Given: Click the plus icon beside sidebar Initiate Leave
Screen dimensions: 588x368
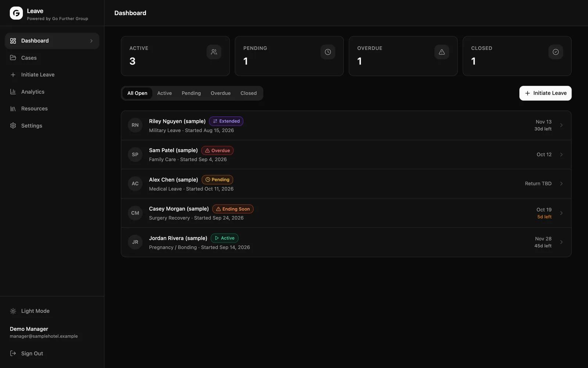Looking at the screenshot, I should (x=13, y=75).
